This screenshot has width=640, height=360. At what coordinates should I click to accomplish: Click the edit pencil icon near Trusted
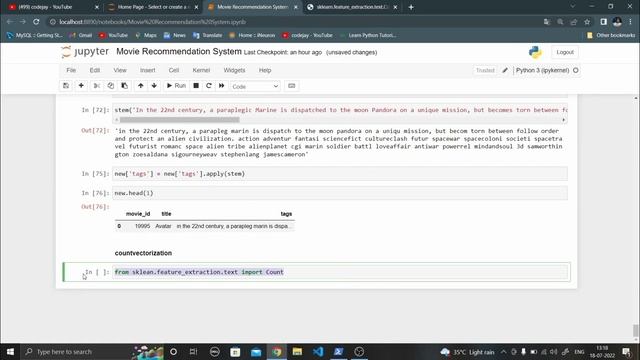tap(505, 70)
